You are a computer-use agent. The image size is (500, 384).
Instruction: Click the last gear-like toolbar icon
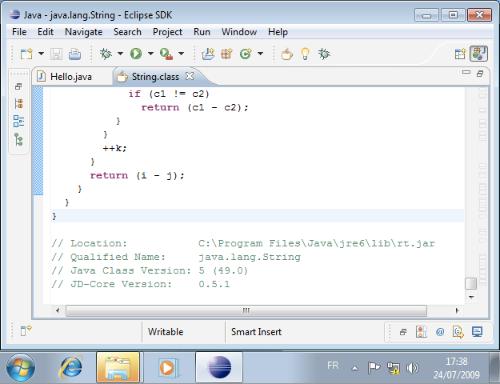324,54
